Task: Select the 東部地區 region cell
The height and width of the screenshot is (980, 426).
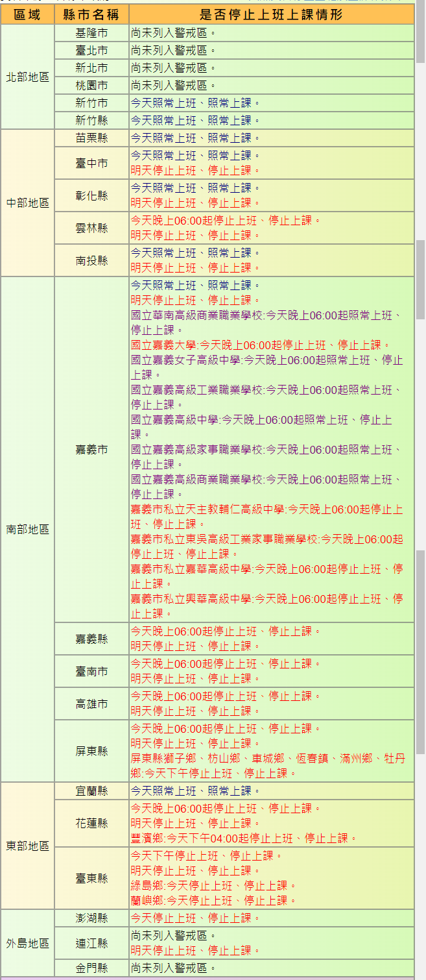Action: point(27,846)
